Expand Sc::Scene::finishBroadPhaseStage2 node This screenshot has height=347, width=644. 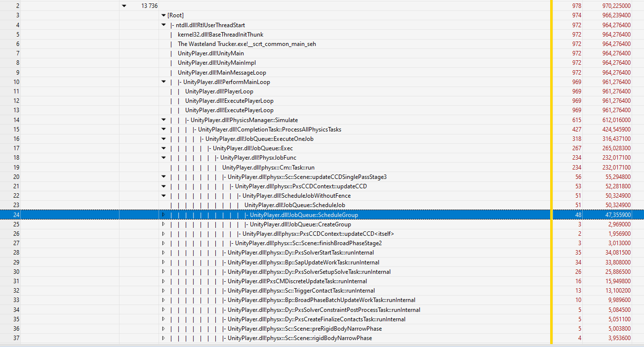(163, 243)
